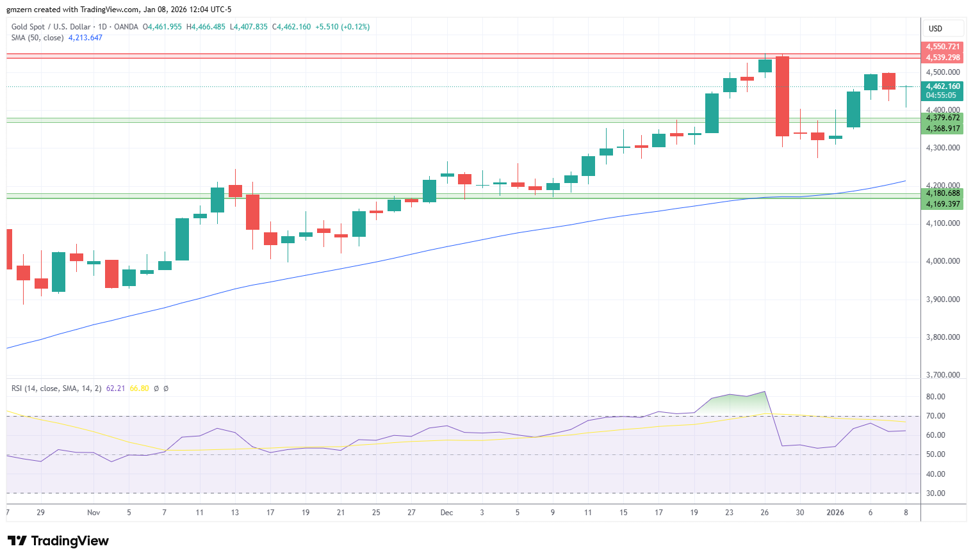
Task: Click the change value +5.510 (+0.12%)
Action: [343, 27]
